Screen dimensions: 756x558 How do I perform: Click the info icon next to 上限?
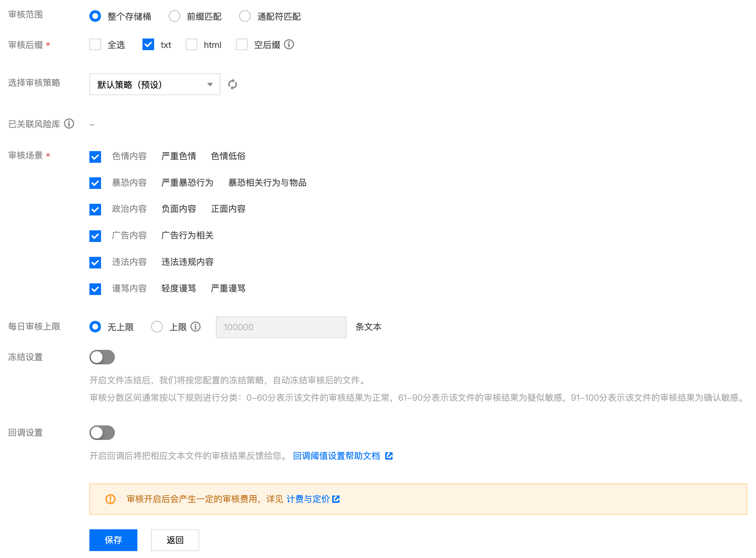196,327
